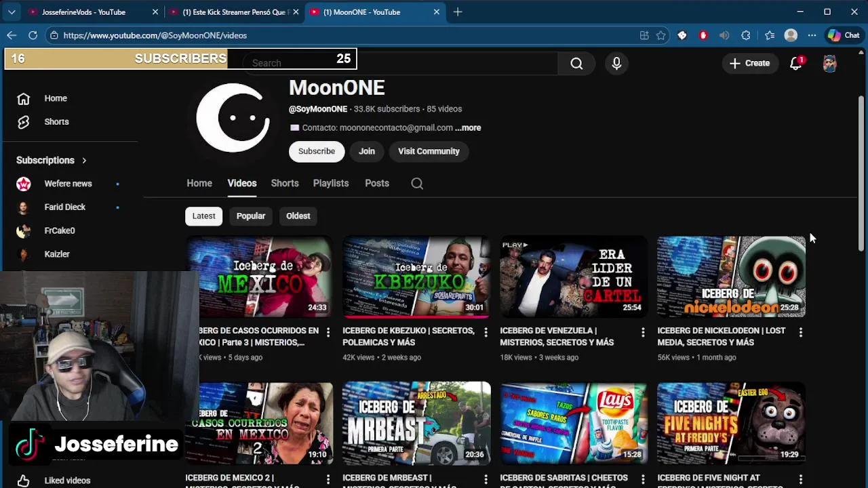The width and height of the screenshot is (868, 488).
Task: Click the YouTube search magnifier button
Action: [576, 63]
